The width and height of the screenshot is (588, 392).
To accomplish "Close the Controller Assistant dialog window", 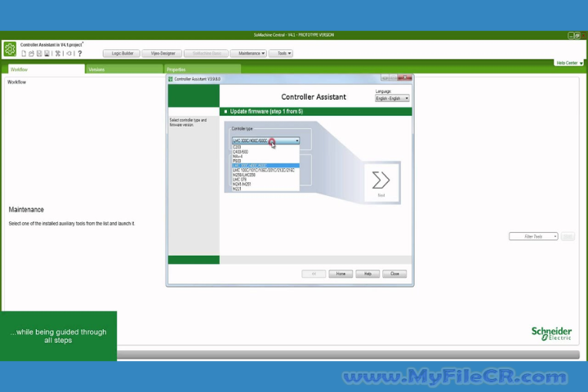I will pyautogui.click(x=405, y=78).
